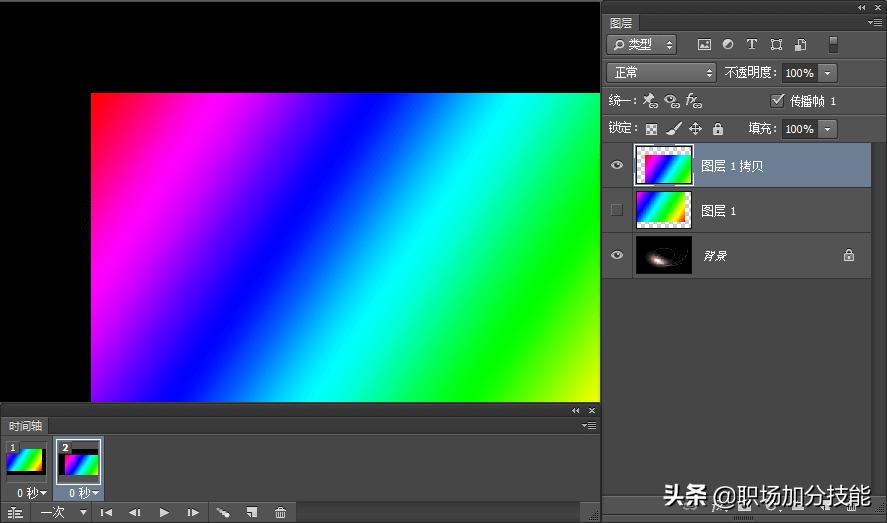Screen dimensions: 887x523
Task: Open looping options 一次 dropdown
Action: [64, 513]
